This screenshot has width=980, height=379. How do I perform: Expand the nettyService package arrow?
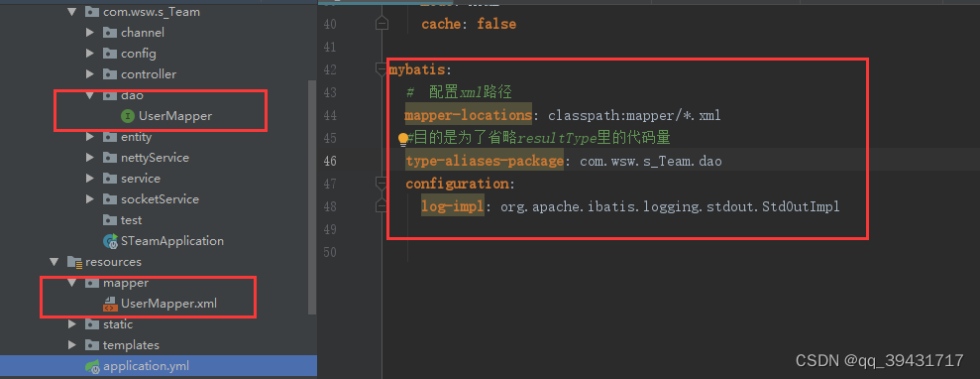click(x=90, y=158)
